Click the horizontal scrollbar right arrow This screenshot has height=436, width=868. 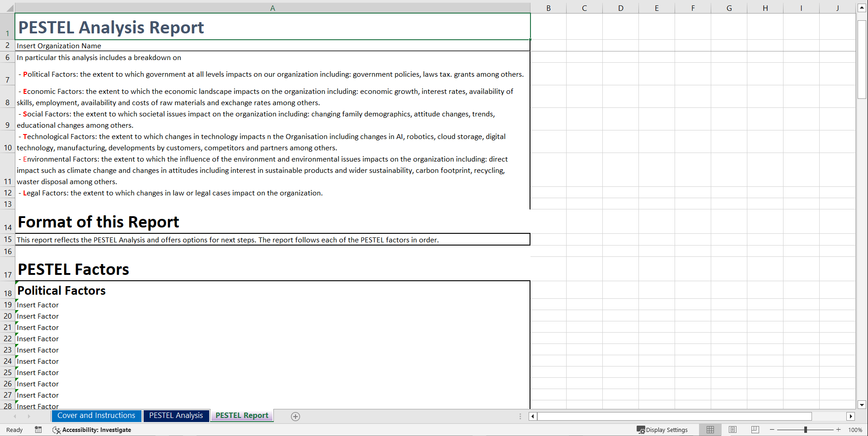[x=851, y=416]
